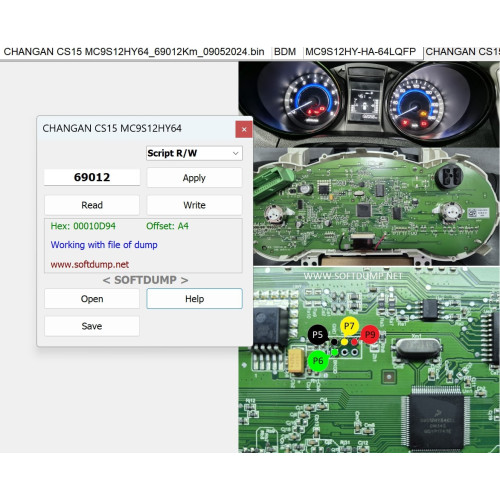This screenshot has height=500, width=500.
Task: Click the Open button
Action: pyautogui.click(x=92, y=299)
